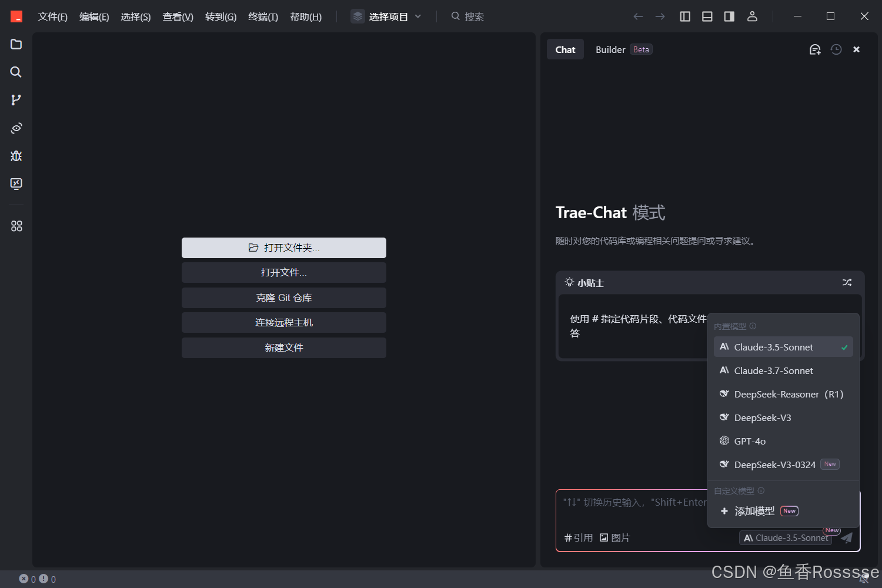The height and width of the screenshot is (588, 882).
Task: Click the 打开文件... button
Action: point(284,272)
